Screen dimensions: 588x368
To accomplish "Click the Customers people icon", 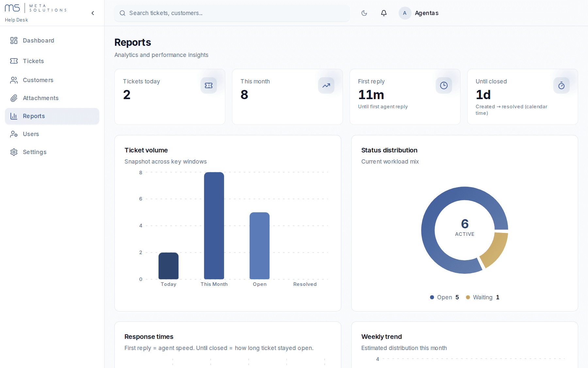I will (14, 80).
